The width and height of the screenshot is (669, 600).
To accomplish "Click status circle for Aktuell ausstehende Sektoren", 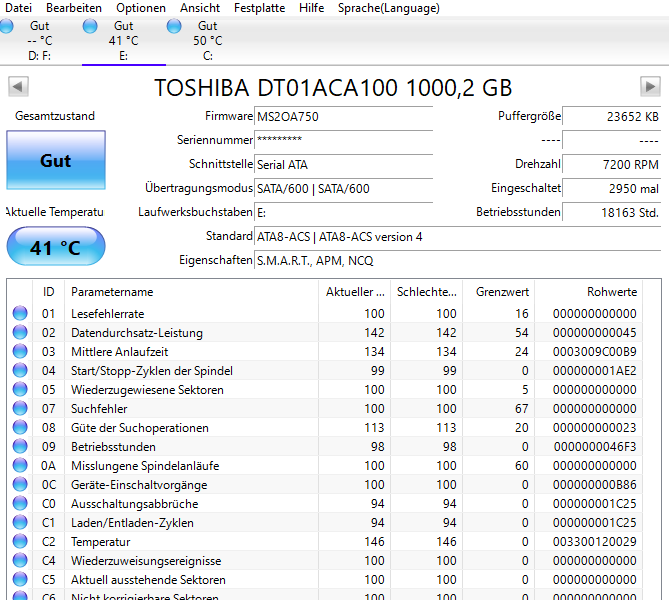I will point(20,579).
